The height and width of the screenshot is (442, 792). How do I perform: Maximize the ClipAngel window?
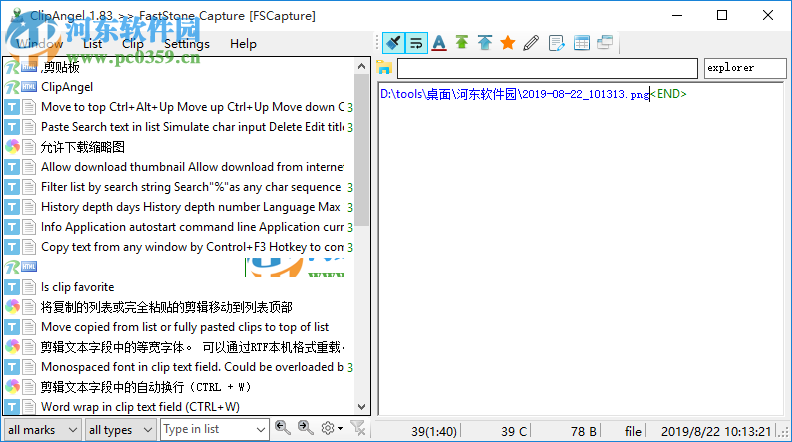point(722,15)
